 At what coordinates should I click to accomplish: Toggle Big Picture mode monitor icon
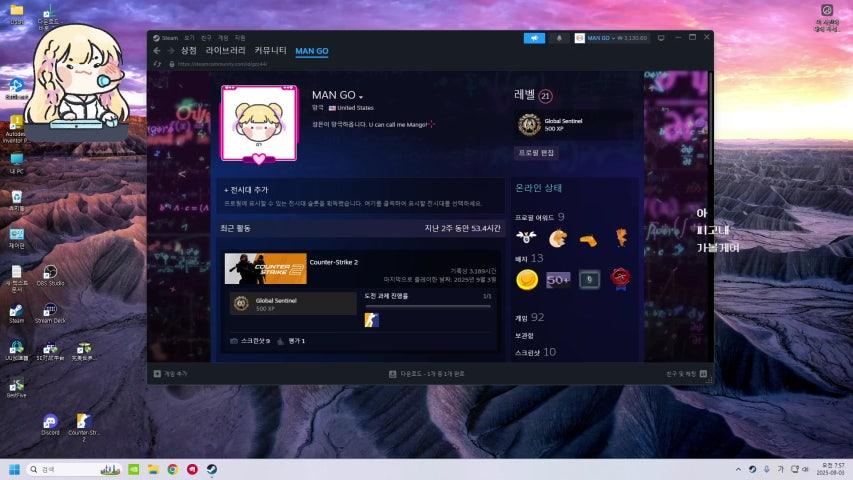[x=661, y=38]
